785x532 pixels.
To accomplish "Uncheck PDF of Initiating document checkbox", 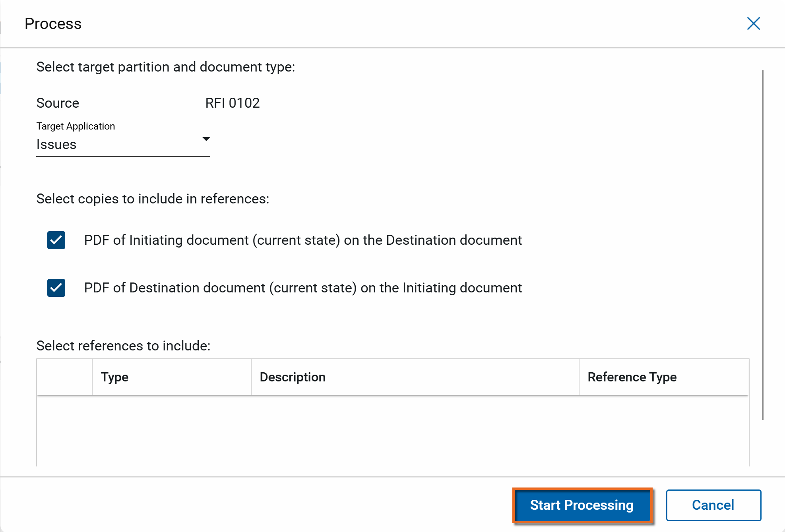I will 56,240.
